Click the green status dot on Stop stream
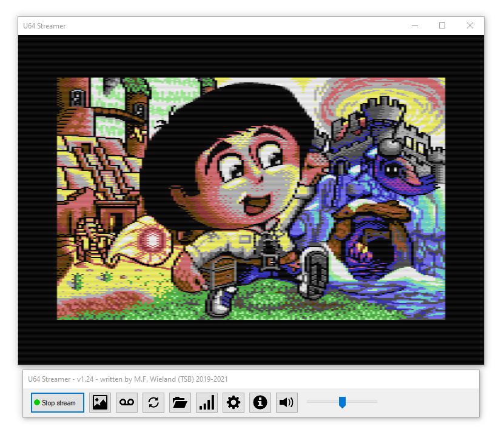504x432 pixels. pyautogui.click(x=37, y=403)
